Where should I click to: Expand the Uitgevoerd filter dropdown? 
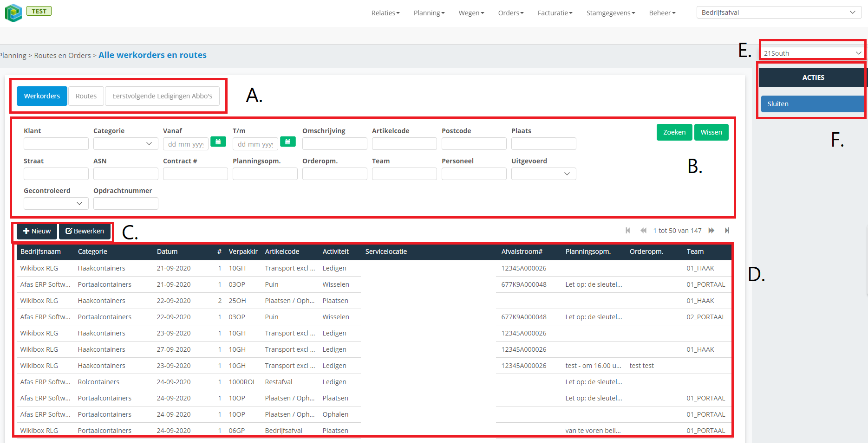click(543, 174)
